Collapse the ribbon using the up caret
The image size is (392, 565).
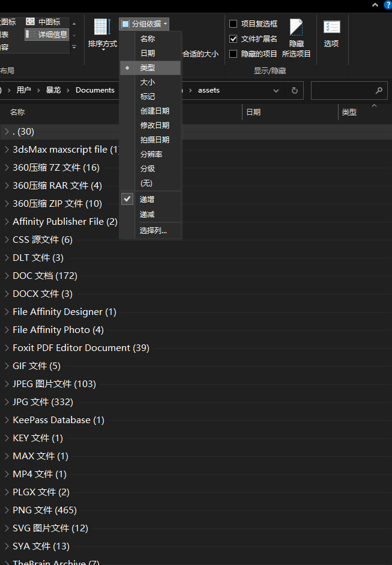(x=375, y=5)
